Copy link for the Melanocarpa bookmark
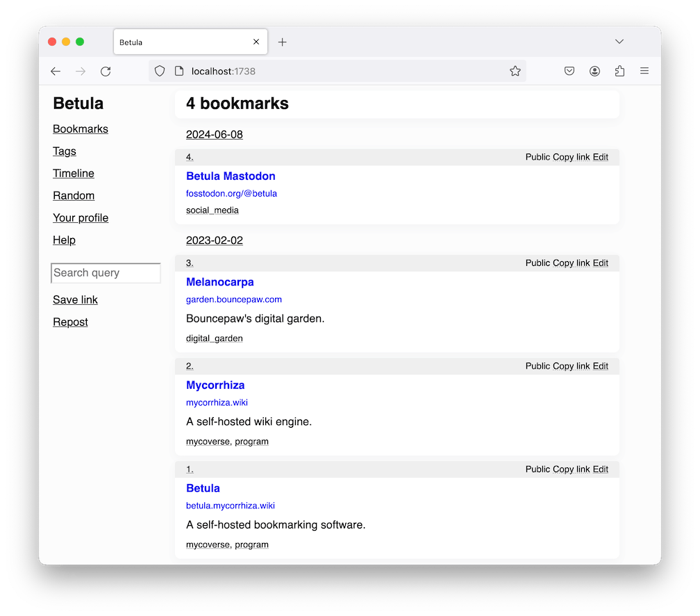 (571, 263)
